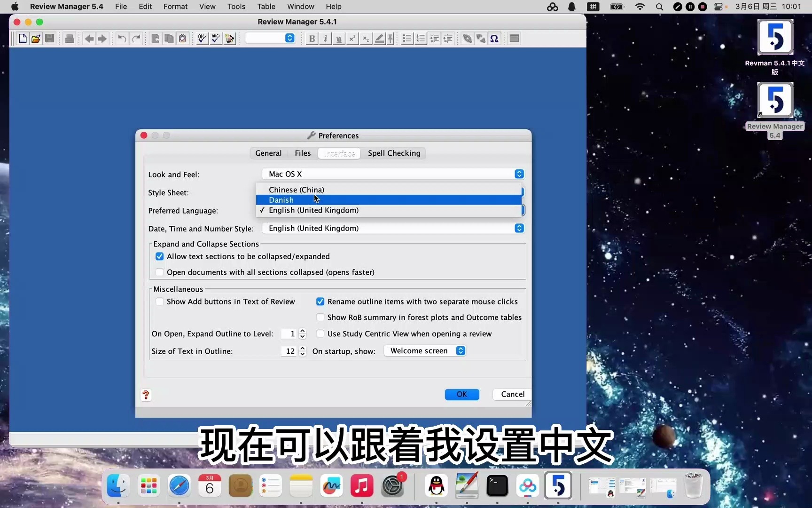Click the OK button

coord(462,394)
